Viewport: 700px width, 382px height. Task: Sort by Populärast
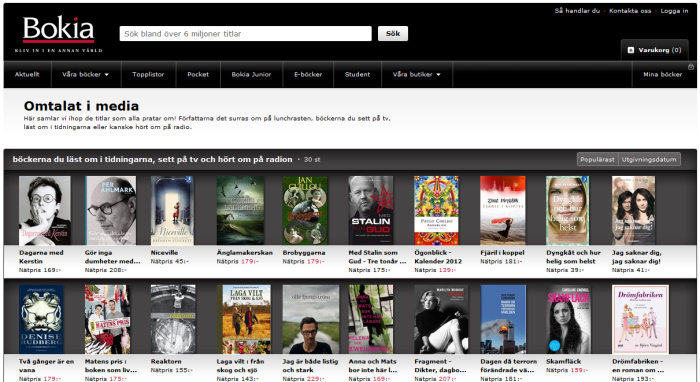tap(597, 159)
